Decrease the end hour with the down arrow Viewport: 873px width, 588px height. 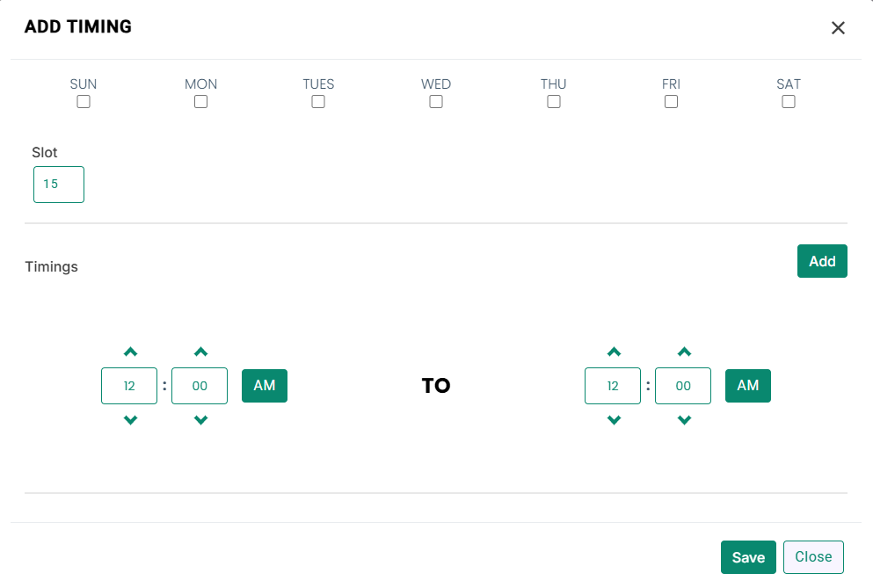tap(614, 420)
